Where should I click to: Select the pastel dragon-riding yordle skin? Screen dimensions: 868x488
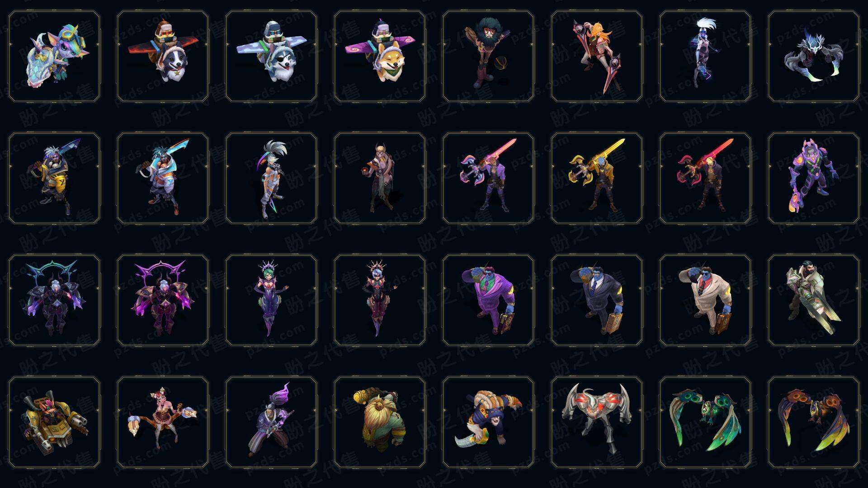point(54,56)
